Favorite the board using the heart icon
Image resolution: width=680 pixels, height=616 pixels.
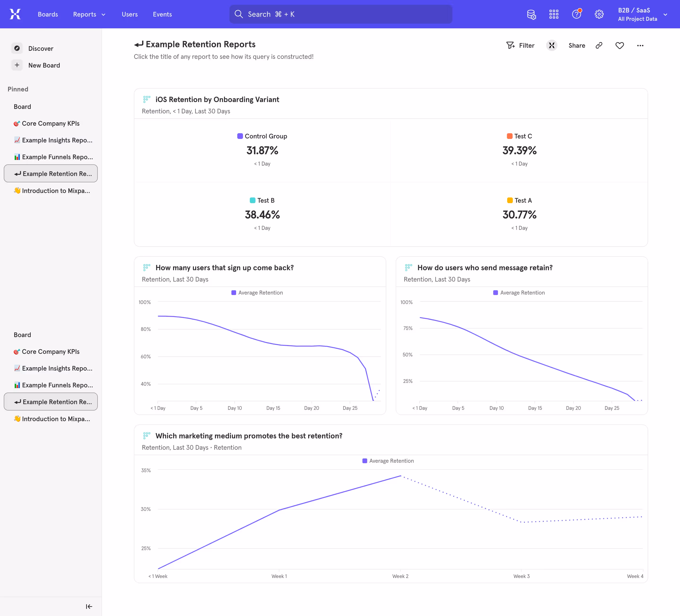click(x=620, y=45)
